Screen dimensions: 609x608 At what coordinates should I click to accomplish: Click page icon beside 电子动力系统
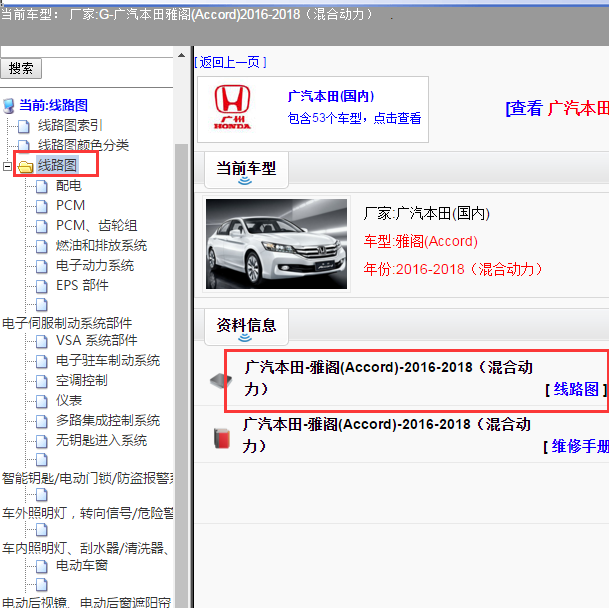[42, 267]
